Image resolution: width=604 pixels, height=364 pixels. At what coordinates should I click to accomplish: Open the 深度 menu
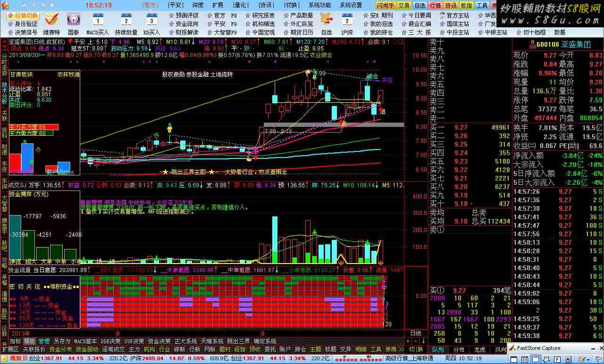point(198,5)
